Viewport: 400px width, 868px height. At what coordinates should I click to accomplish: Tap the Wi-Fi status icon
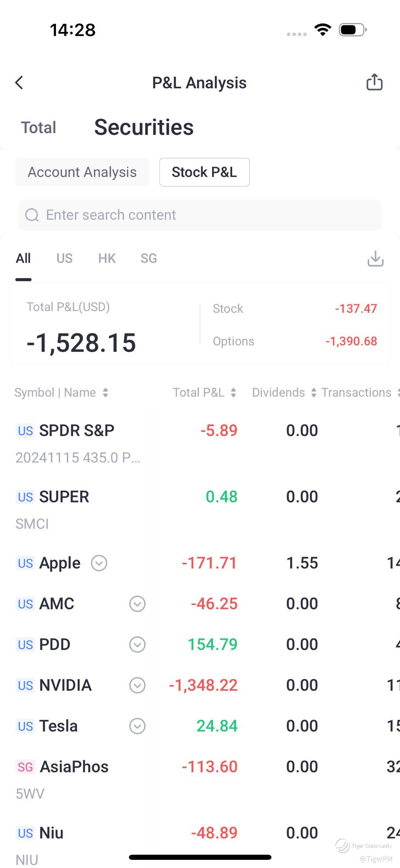click(323, 30)
